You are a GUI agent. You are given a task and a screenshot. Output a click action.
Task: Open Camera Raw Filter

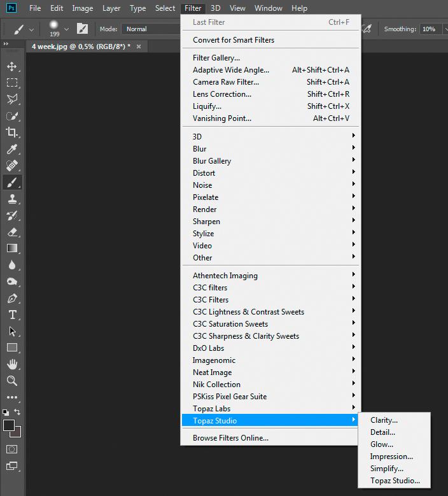(270, 82)
